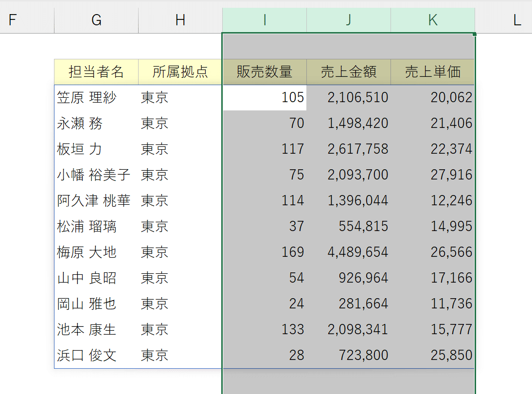Click sales amount cell 2,098,341

click(x=349, y=329)
